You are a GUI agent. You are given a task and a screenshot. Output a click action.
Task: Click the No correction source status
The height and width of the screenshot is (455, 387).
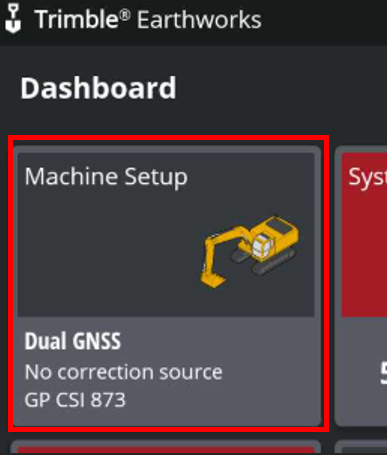pyautogui.click(x=123, y=372)
